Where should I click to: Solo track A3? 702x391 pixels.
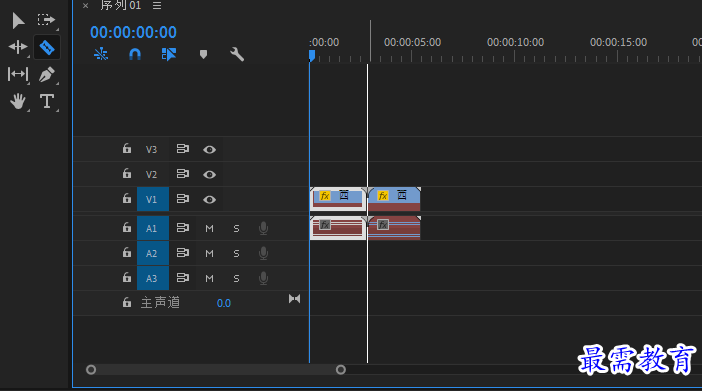(236, 279)
